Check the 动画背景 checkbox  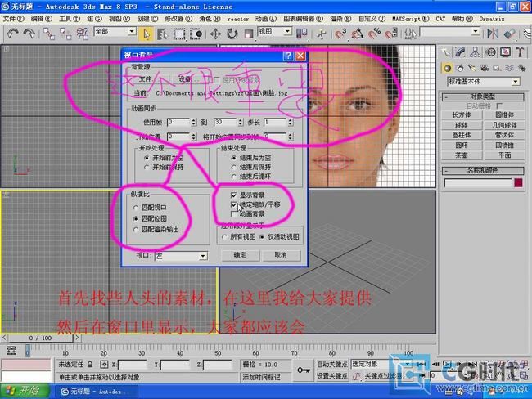click(233, 214)
